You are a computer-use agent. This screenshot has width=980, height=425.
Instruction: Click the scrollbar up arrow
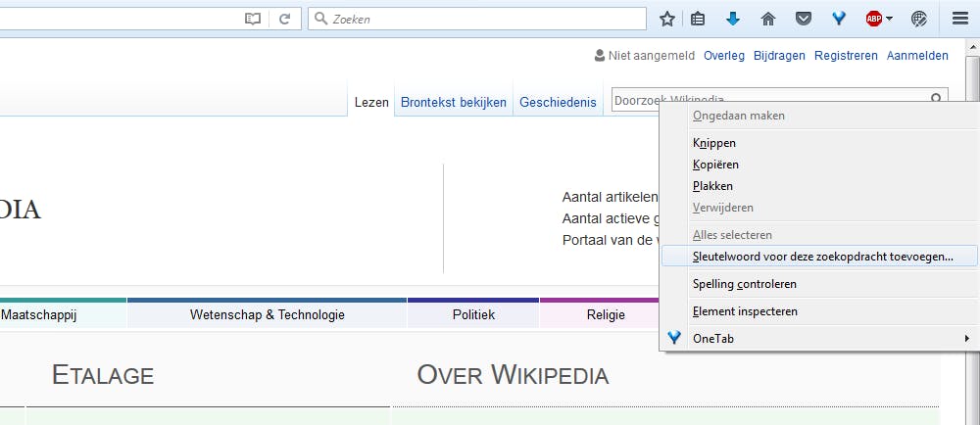[x=972, y=46]
